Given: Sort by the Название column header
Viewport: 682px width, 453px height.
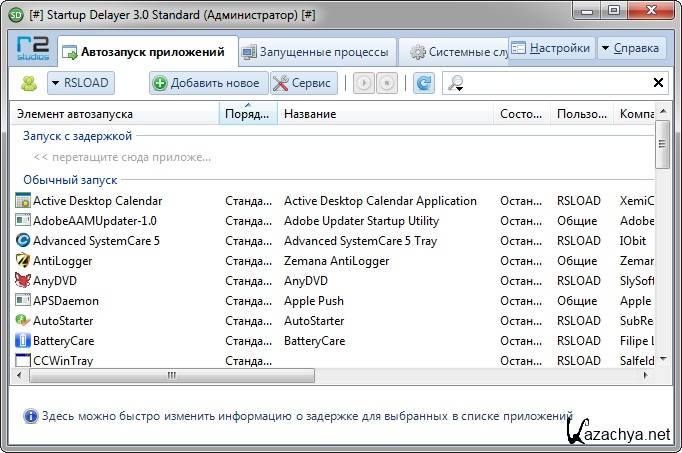Looking at the screenshot, I should (386, 114).
